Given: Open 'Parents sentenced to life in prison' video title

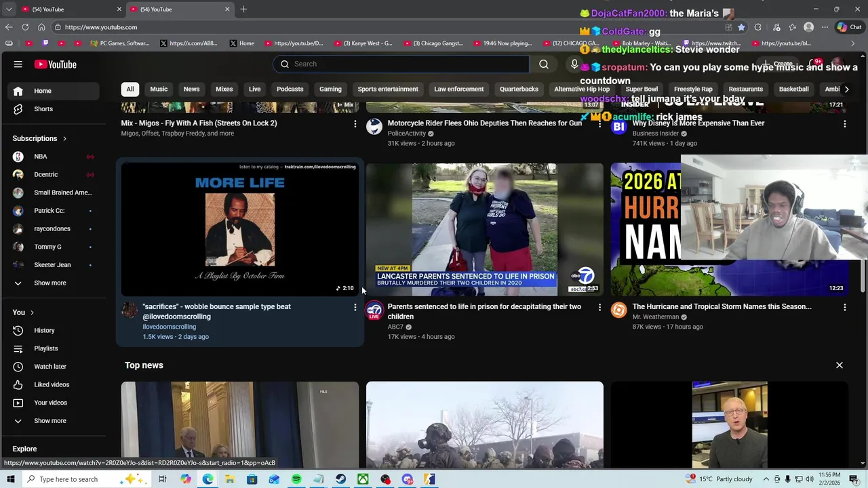Looking at the screenshot, I should pyautogui.click(x=484, y=311).
